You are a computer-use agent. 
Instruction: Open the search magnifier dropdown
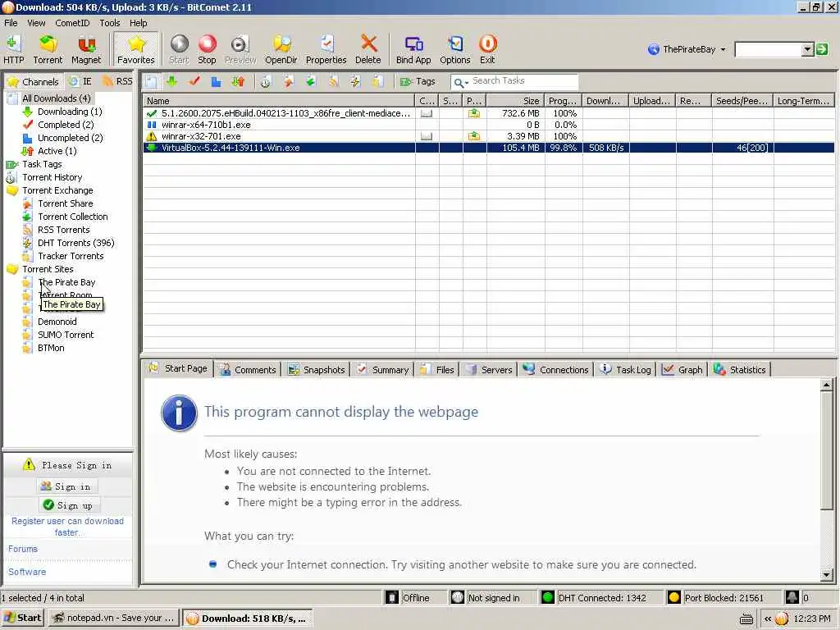(x=461, y=82)
